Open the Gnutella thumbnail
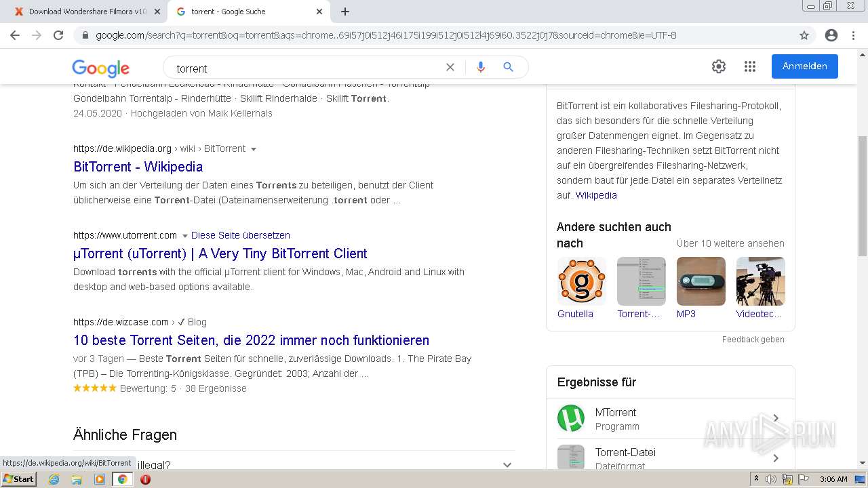The image size is (868, 488). click(581, 281)
